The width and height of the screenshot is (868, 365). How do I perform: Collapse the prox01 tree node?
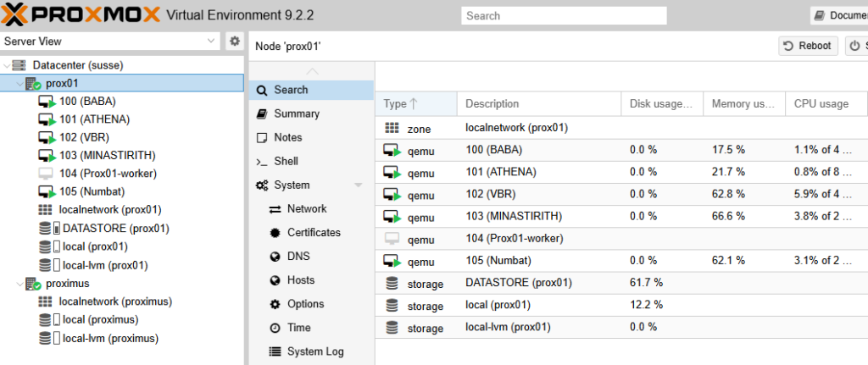[20, 84]
